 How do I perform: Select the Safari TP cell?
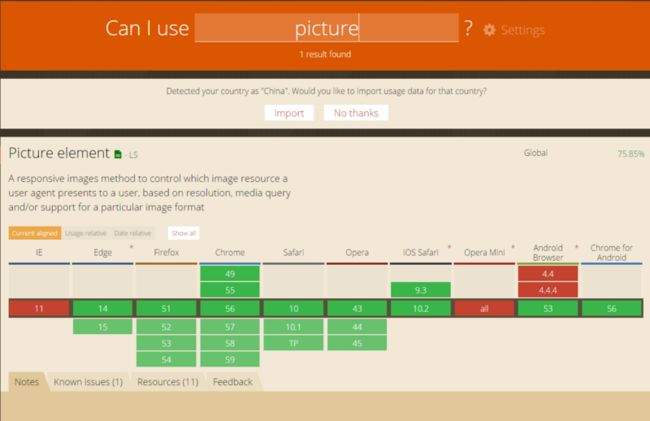pos(293,343)
